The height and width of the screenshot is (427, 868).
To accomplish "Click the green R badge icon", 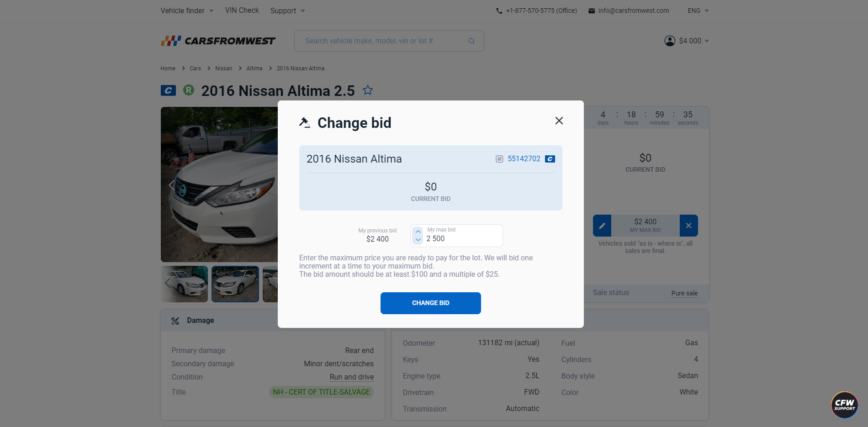I will (189, 90).
